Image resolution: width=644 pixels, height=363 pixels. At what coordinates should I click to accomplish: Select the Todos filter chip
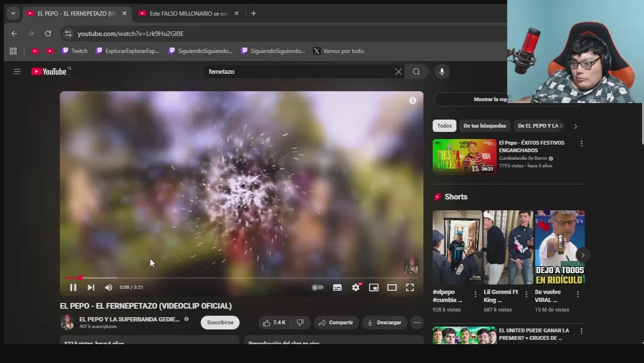click(x=444, y=126)
